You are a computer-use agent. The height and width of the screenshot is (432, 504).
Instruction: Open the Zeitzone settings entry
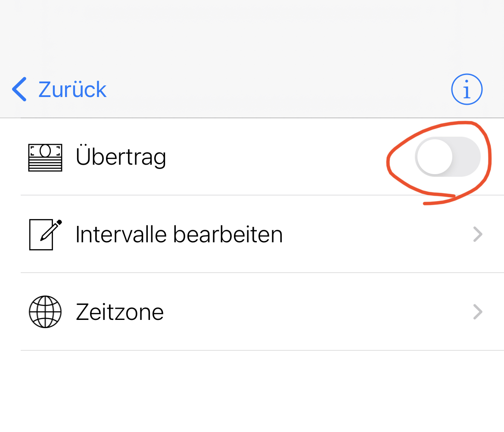120,312
